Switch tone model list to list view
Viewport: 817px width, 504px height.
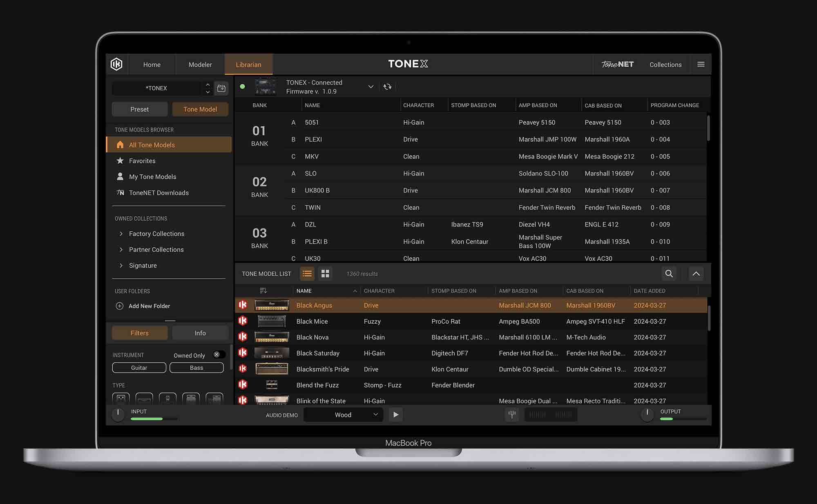point(307,273)
